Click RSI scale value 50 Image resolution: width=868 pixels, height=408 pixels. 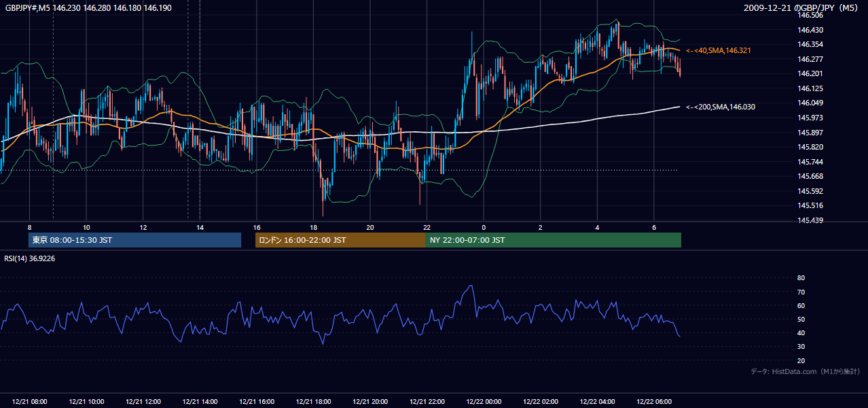801,319
